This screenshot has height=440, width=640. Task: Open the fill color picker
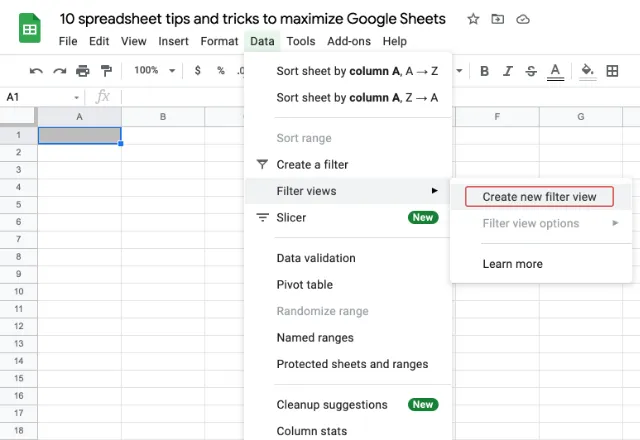587,71
